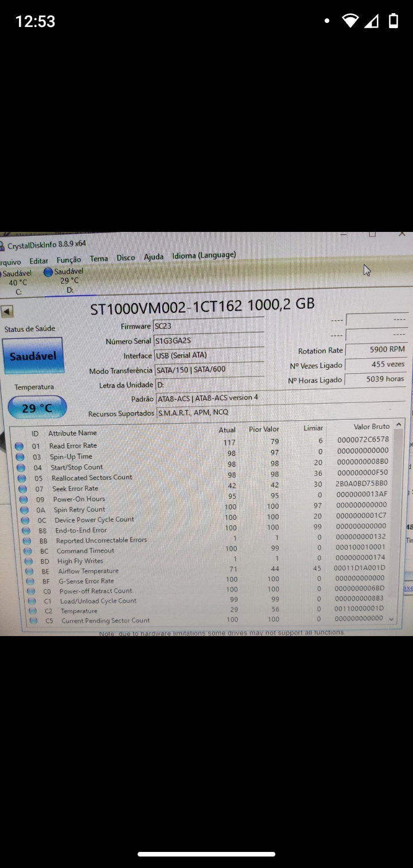
Task: Click the Padrão field ATA8-ACS
Action: pyautogui.click(x=280, y=397)
